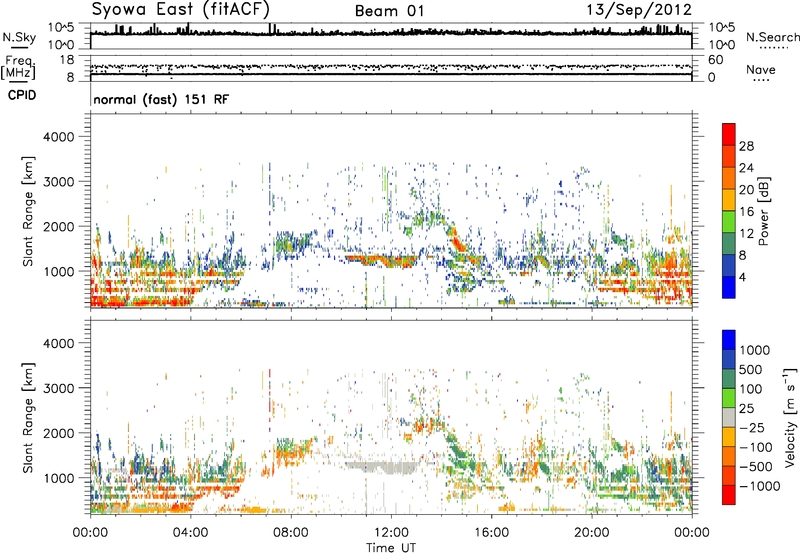Image resolution: width=800 pixels, height=554 pixels.
Task: Click "Slant Range [km]" label of velocity panel
Action: click(28, 418)
